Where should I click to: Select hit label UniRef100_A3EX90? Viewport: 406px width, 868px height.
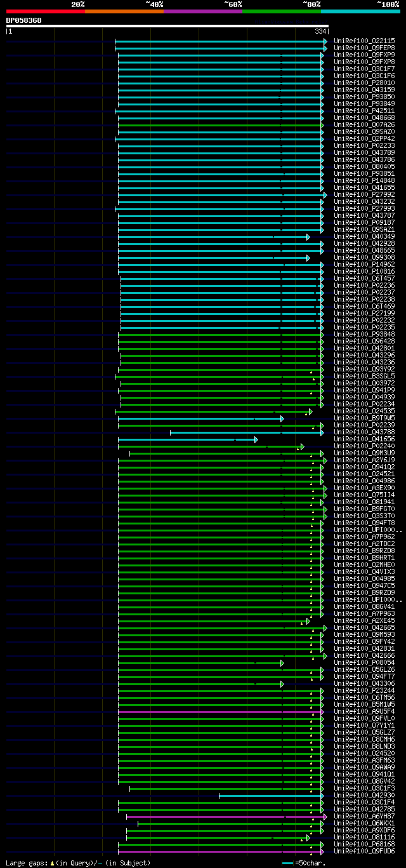point(364,488)
